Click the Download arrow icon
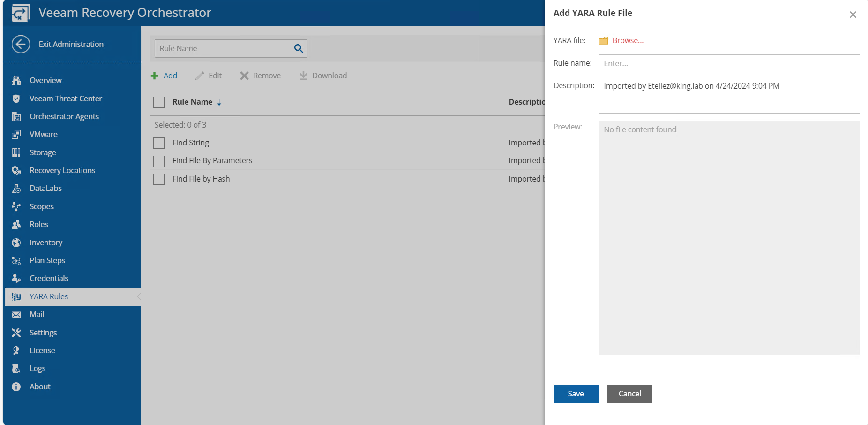Screen dimensions: 868x425 303,76
